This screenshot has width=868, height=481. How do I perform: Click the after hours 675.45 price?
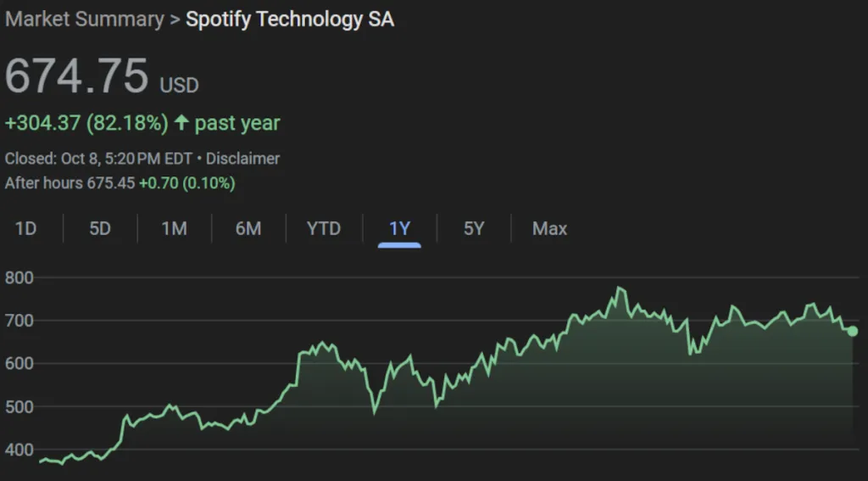[x=111, y=182]
